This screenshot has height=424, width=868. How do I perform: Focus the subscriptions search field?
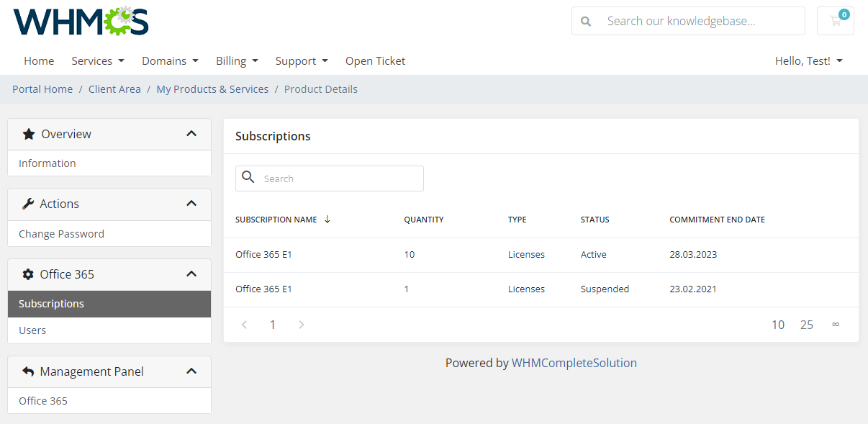pyautogui.click(x=330, y=179)
